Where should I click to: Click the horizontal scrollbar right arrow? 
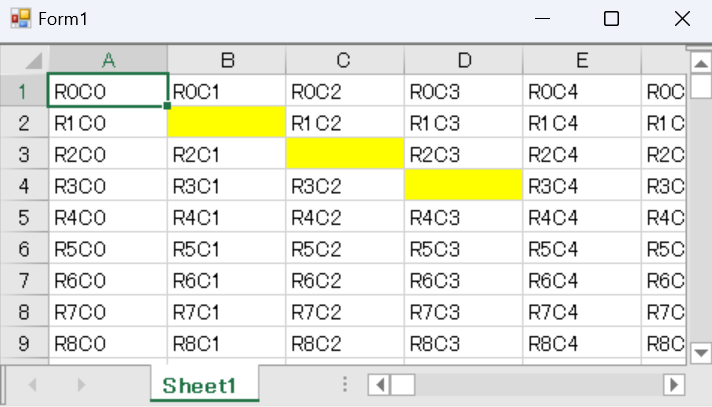pyautogui.click(x=674, y=385)
